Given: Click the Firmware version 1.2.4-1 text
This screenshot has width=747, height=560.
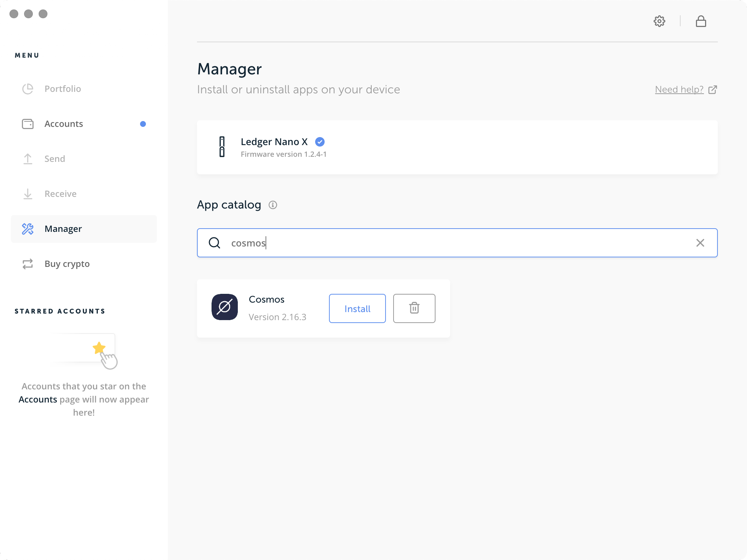Looking at the screenshot, I should point(284,154).
